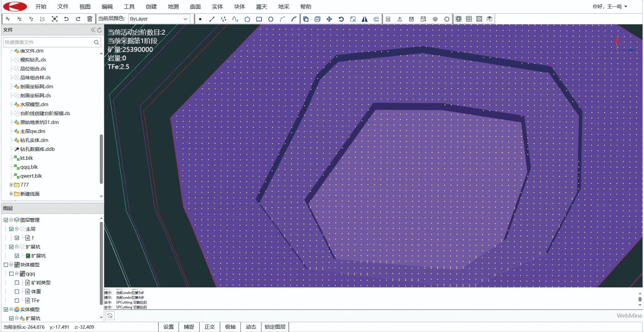The width and height of the screenshot is (644, 332).
Task: Check the 块体模型 checkbox
Action: 6,265
